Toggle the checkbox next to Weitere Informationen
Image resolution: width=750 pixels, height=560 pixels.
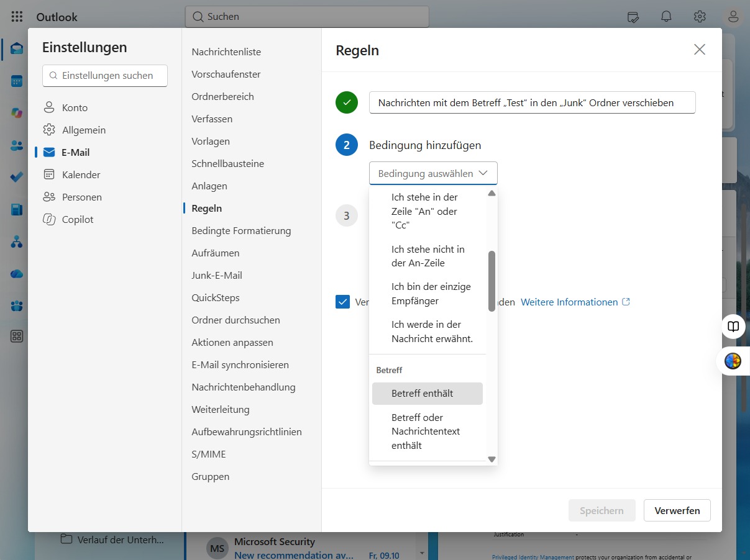(x=342, y=302)
